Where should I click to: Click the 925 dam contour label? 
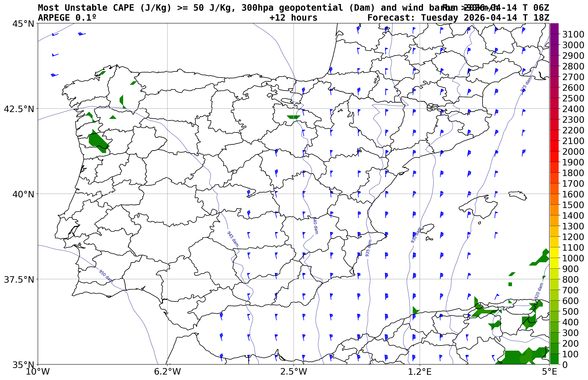tap(526, 84)
